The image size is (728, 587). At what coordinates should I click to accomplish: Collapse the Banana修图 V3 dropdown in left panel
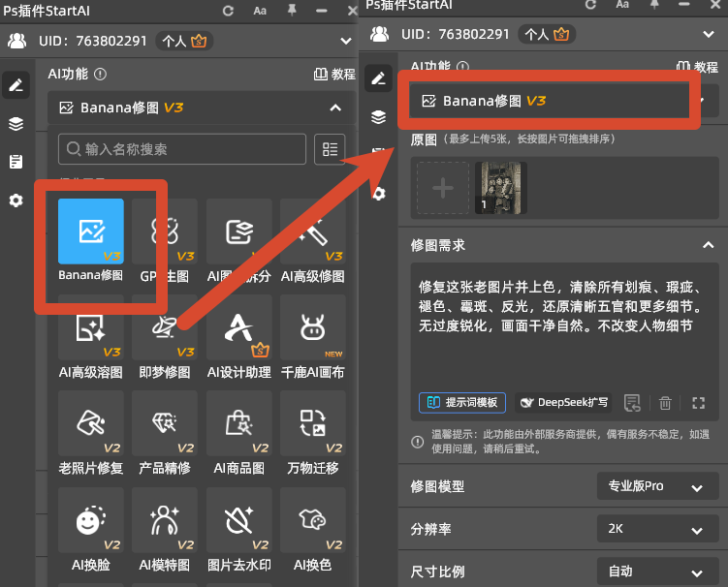click(335, 108)
